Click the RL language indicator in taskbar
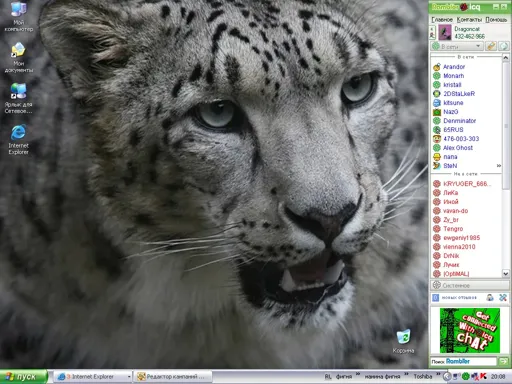 coord(328,377)
